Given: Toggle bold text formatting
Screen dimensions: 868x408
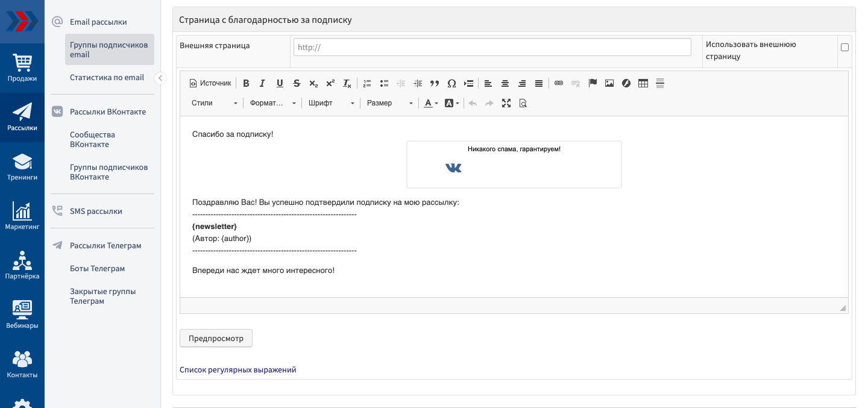Looking at the screenshot, I should [246, 83].
